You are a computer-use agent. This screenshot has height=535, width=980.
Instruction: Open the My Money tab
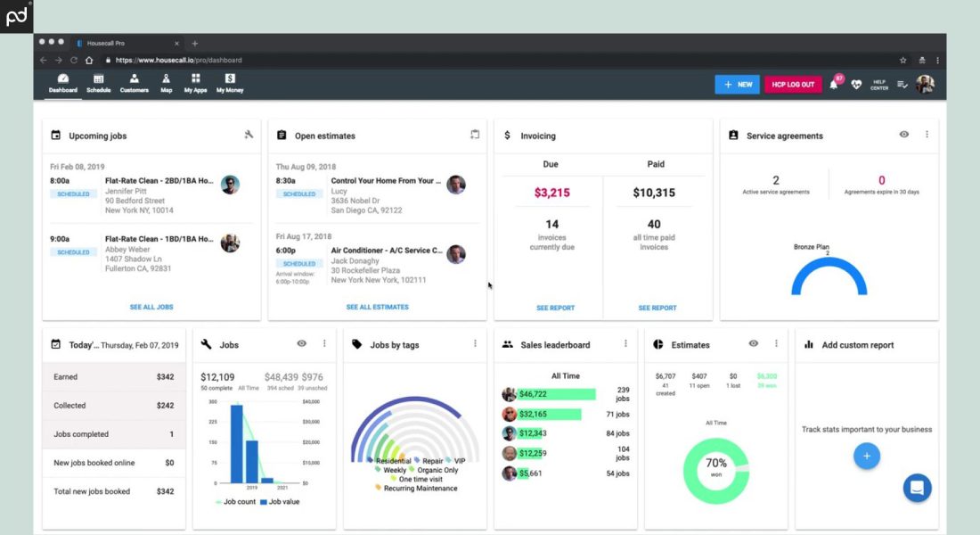pos(230,84)
